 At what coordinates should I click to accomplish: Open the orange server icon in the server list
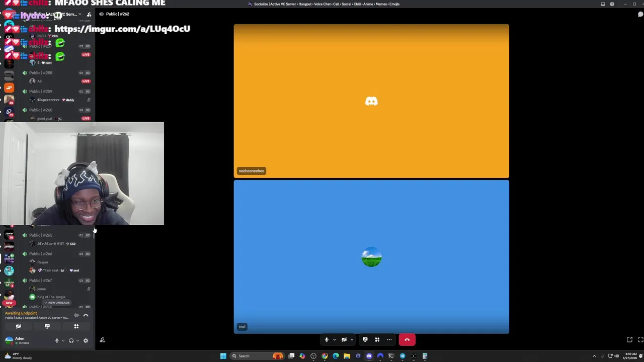click(x=9, y=88)
